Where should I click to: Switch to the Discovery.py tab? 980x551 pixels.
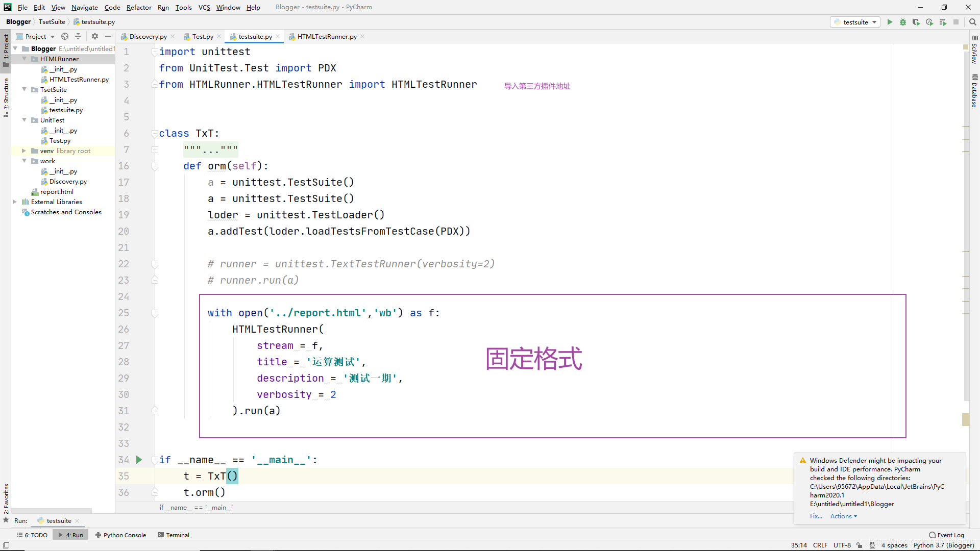pos(148,36)
